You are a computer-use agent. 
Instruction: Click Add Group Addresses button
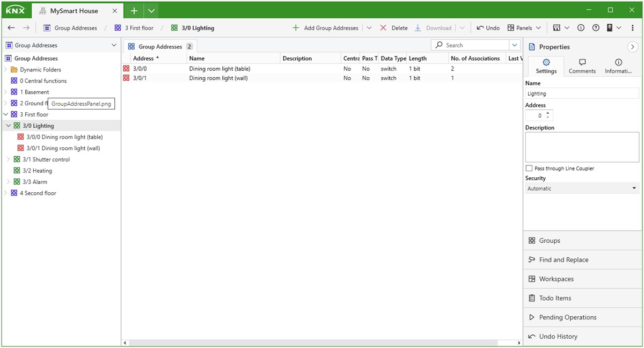pos(325,28)
